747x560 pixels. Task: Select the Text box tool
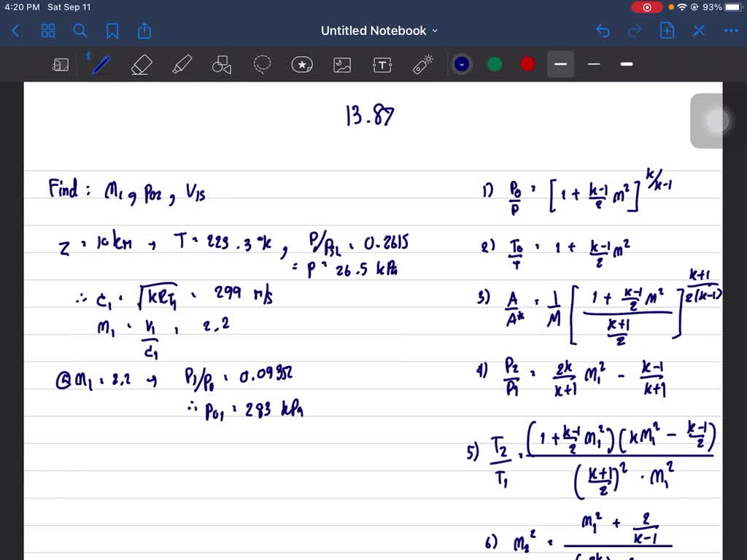tap(382, 65)
